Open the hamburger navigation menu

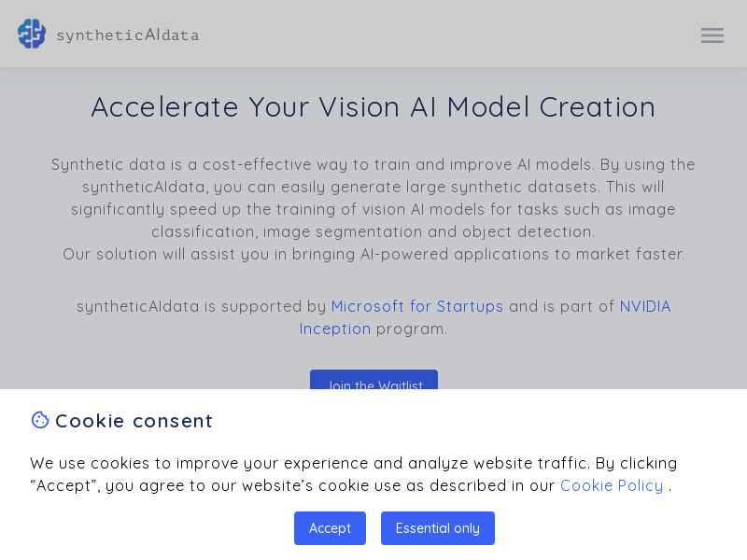(x=712, y=35)
